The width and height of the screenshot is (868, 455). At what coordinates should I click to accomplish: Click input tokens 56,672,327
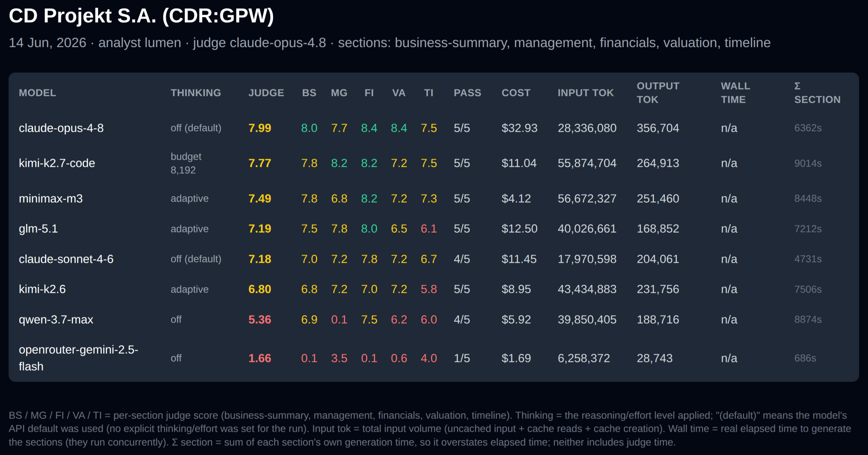(587, 198)
